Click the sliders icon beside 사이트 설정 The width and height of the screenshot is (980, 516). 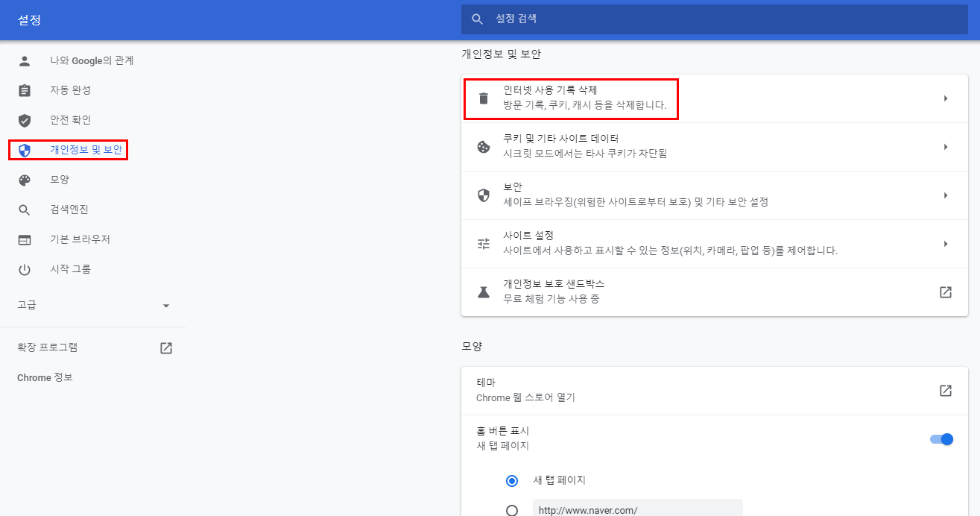pos(484,244)
